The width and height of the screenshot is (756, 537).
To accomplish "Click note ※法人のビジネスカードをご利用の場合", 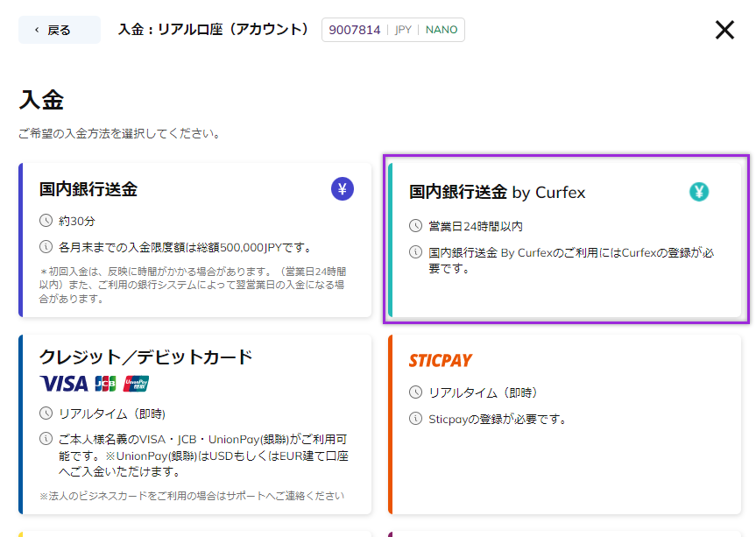I will (x=192, y=496).
